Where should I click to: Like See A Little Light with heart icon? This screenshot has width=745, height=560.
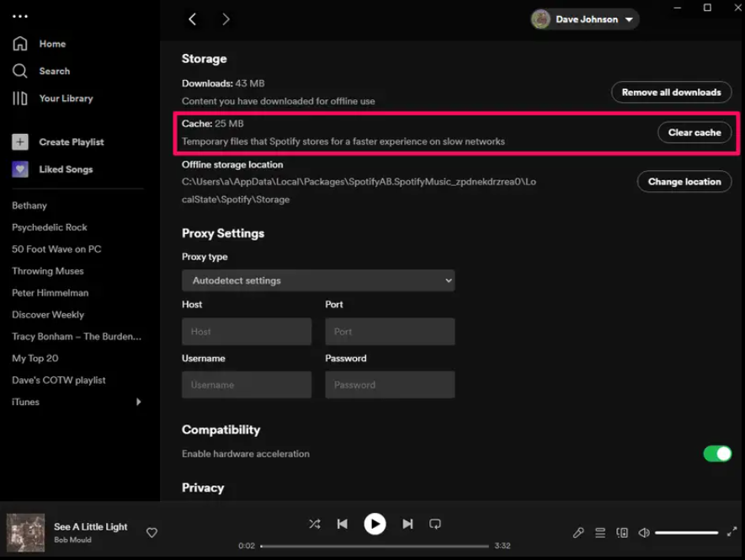click(152, 532)
